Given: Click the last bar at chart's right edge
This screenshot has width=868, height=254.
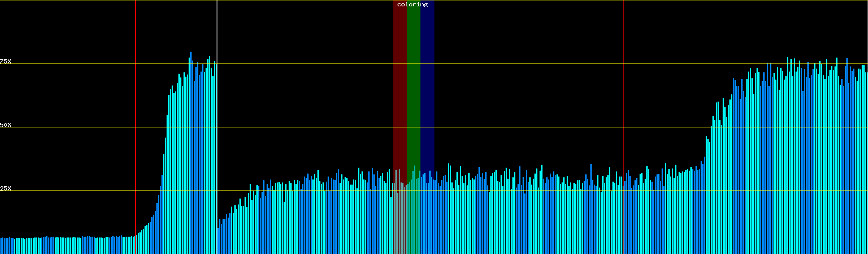Looking at the screenshot, I should (866, 169).
